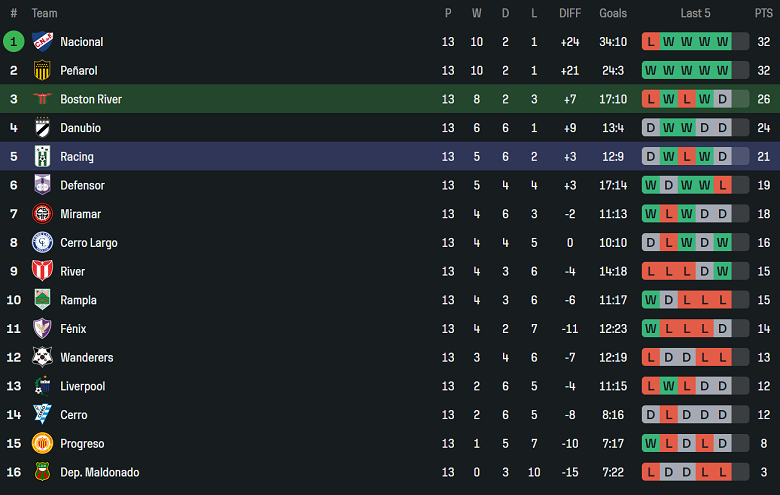The image size is (780, 495).
Task: Open the Liverpool team link
Action: pyautogui.click(x=82, y=386)
